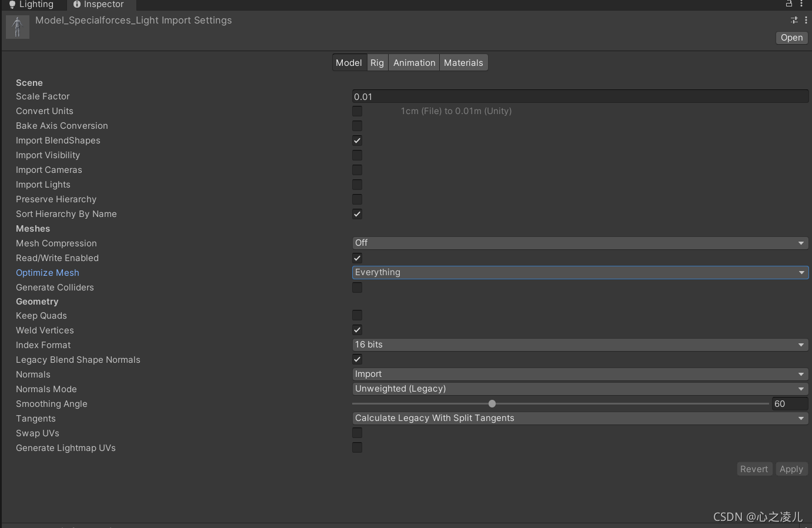Click the model asset thumbnail icon

(x=18, y=27)
